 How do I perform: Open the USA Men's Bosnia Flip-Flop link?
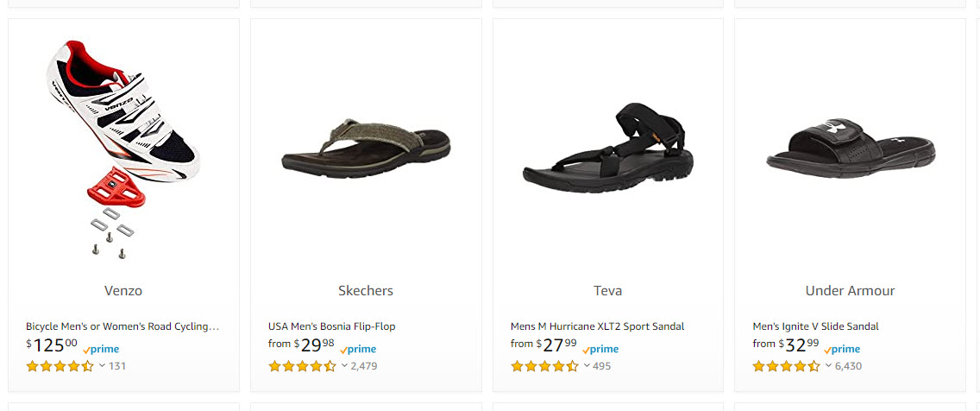tap(331, 326)
